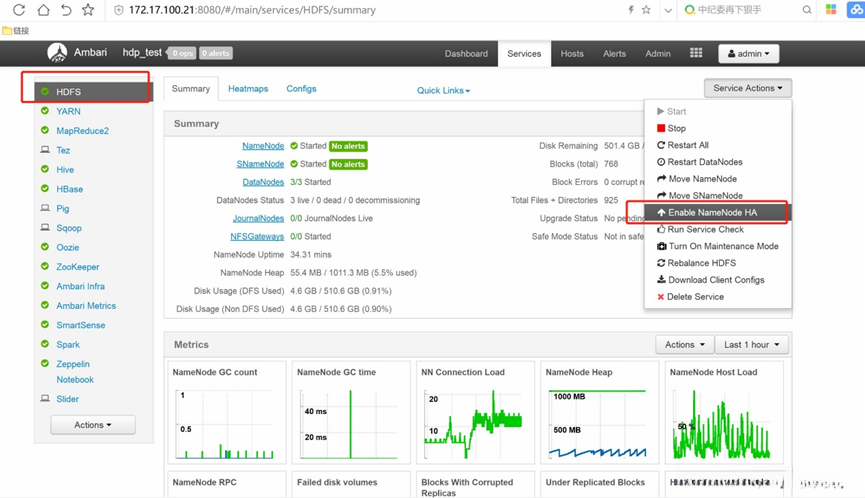Click the Slider client laptop icon
This screenshot has height=498, width=865.
[x=45, y=398]
